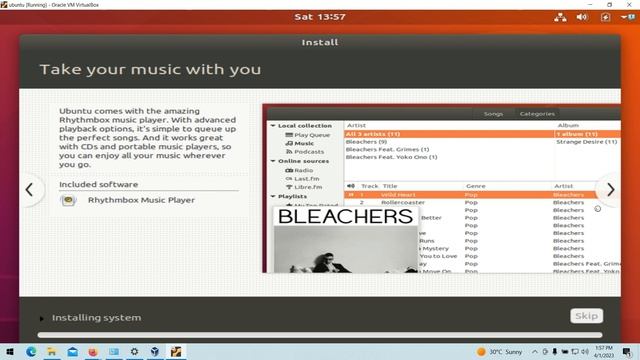Select the Categories tab in Rhythmbox preview
Image resolution: width=640 pixels, height=360 pixels.
click(x=537, y=114)
